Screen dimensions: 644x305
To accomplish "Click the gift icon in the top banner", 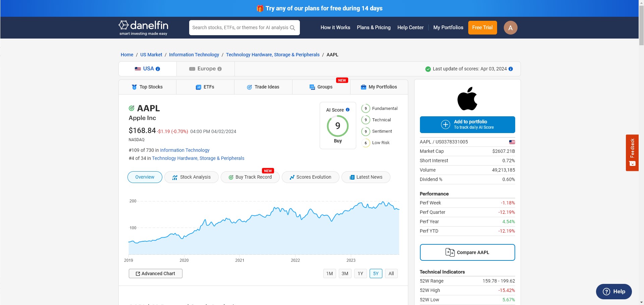I will (x=260, y=8).
